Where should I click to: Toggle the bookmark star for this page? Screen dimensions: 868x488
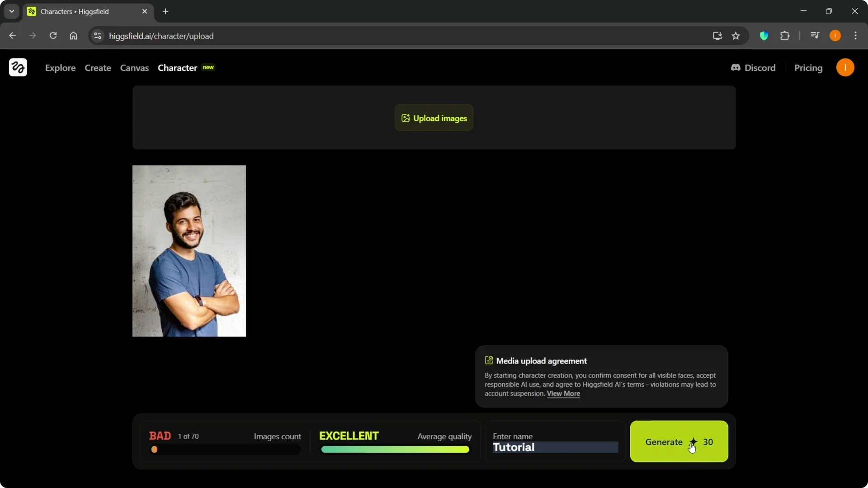coord(736,36)
